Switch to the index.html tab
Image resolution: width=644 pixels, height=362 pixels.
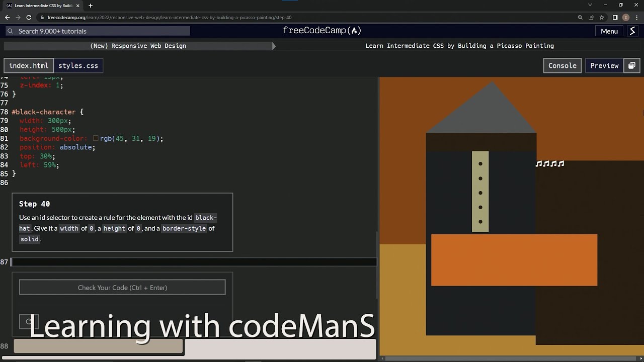[29, 66]
